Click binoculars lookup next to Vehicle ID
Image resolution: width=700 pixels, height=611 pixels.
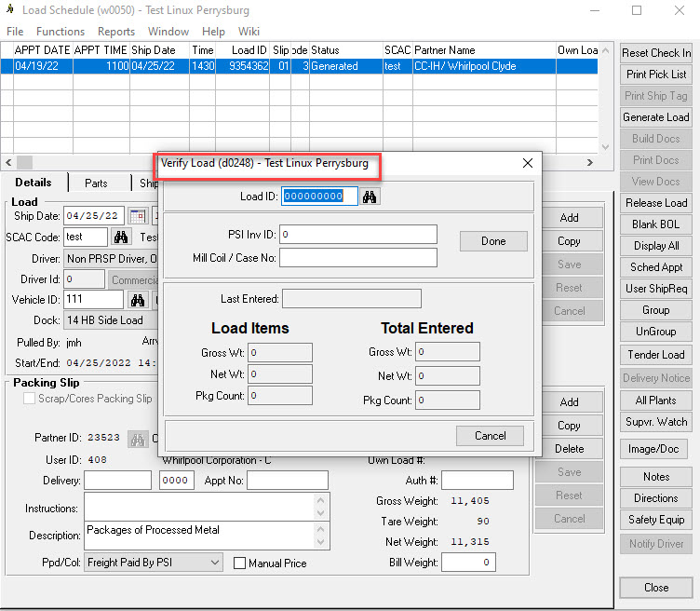click(138, 300)
